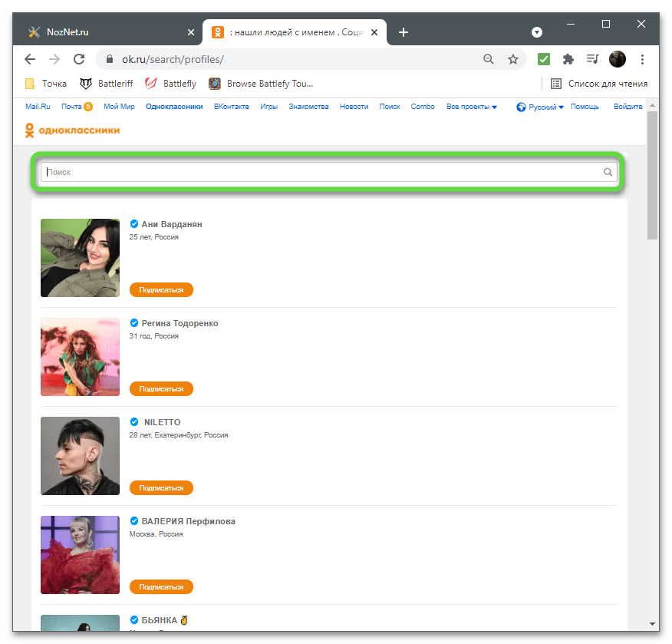This screenshot has height=644, width=672.
Task: Open the Chrome three-dot menu
Action: [x=642, y=59]
